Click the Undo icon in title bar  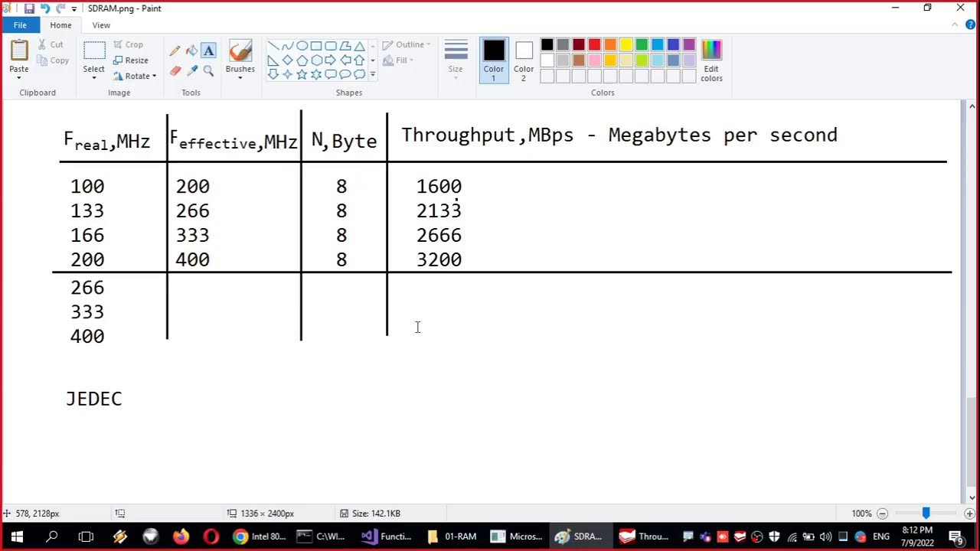(45, 8)
